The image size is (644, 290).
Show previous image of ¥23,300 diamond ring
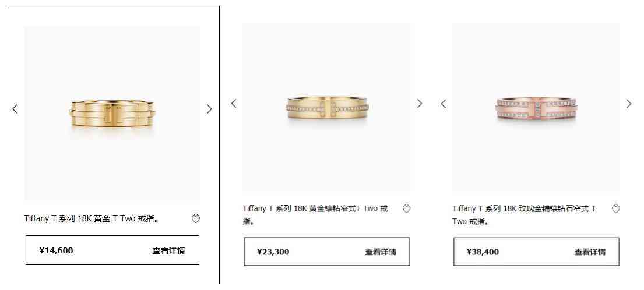click(234, 104)
